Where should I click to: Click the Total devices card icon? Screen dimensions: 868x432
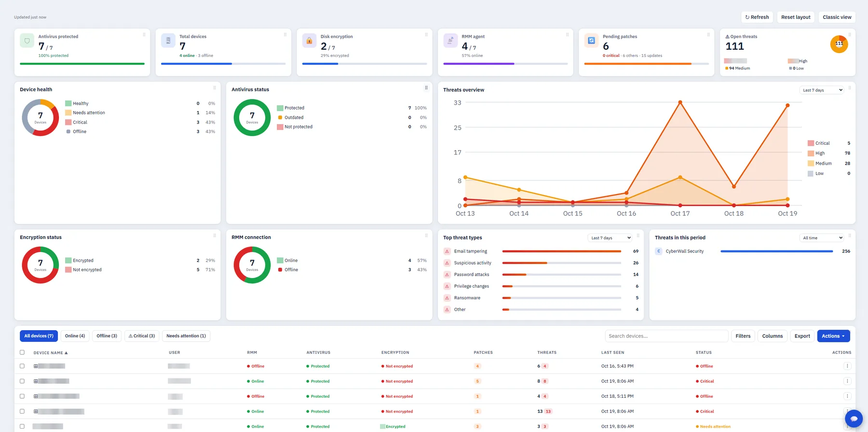(168, 41)
